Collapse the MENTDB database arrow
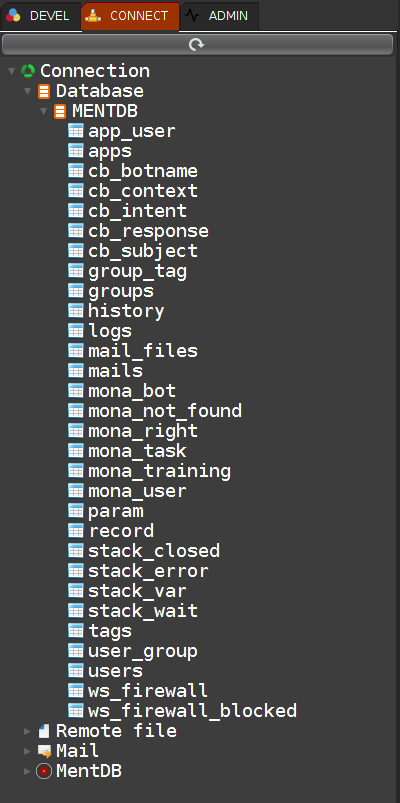 click(x=44, y=111)
